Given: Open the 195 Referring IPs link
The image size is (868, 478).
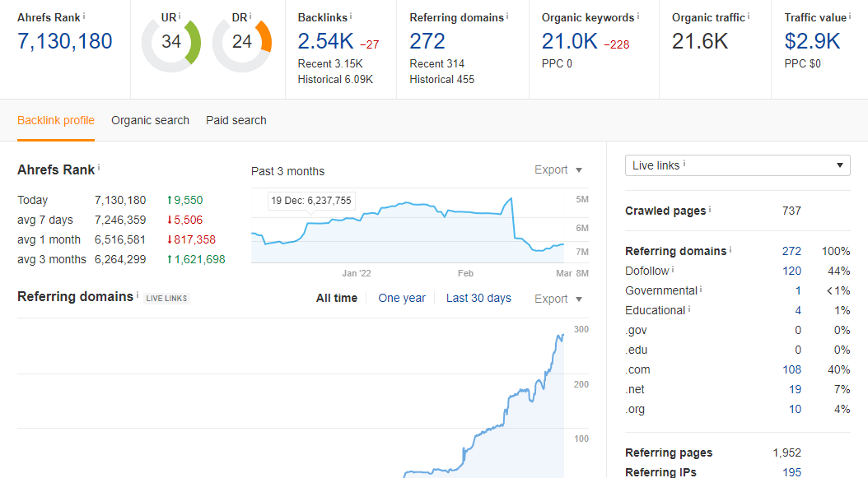Looking at the screenshot, I should click(791, 472).
